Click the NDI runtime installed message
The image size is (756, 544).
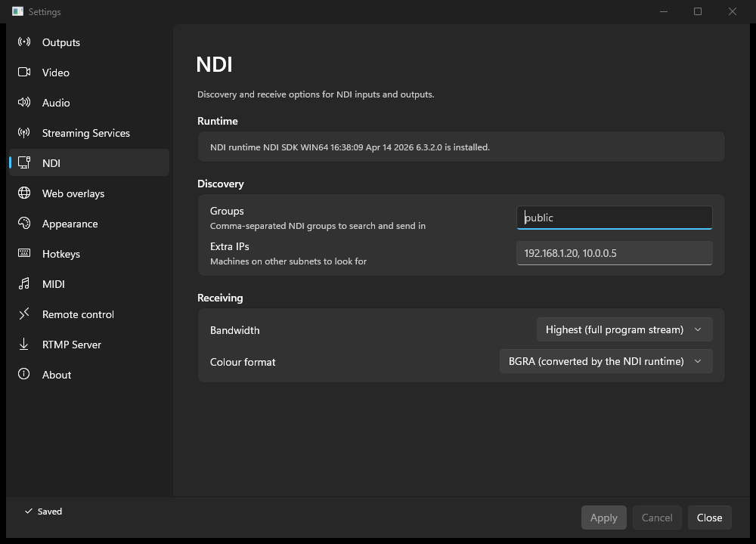point(350,147)
